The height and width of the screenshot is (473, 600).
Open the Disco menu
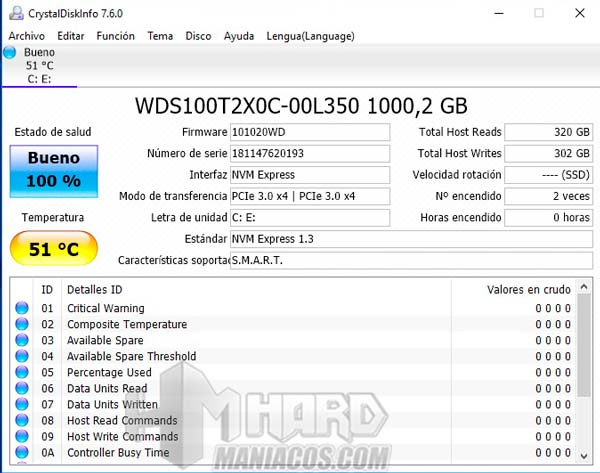(x=198, y=36)
